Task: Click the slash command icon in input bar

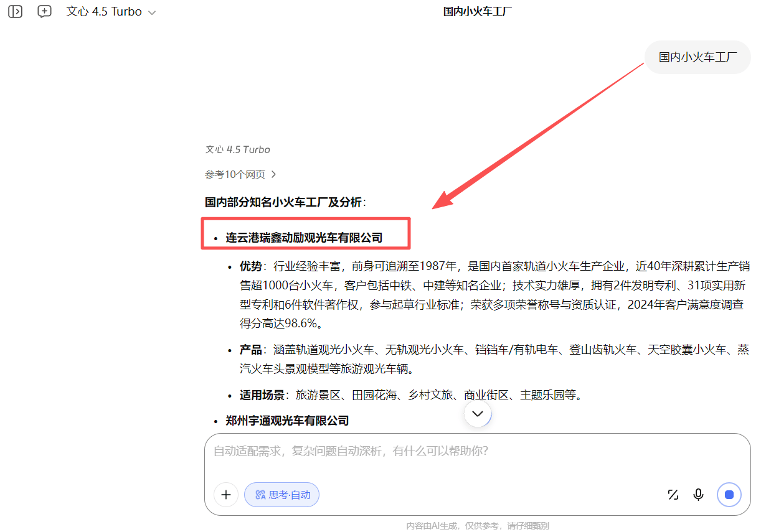Action: tap(673, 495)
